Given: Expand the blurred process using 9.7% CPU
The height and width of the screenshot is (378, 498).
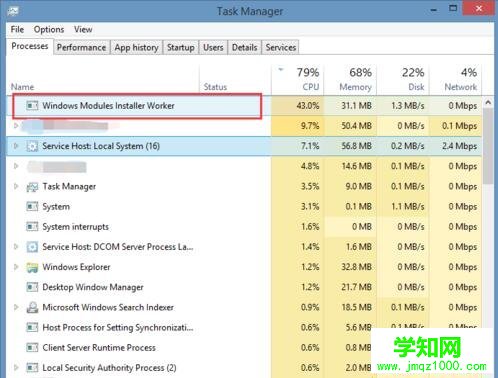Looking at the screenshot, I should pos(16,126).
